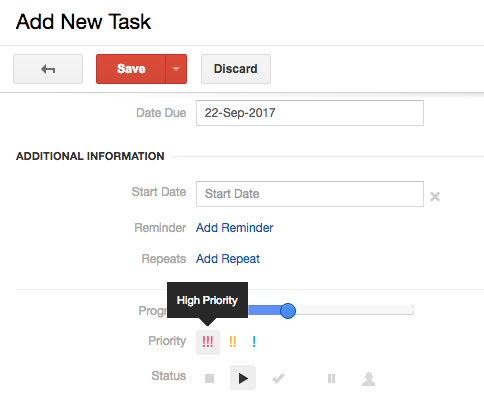This screenshot has width=484, height=402.
Task: Click the empty part of progress track
Action: click(x=355, y=310)
